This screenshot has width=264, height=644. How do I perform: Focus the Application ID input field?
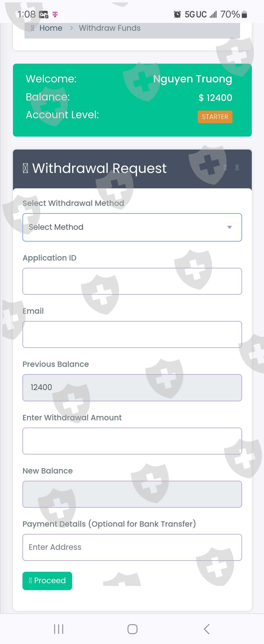[x=132, y=281]
